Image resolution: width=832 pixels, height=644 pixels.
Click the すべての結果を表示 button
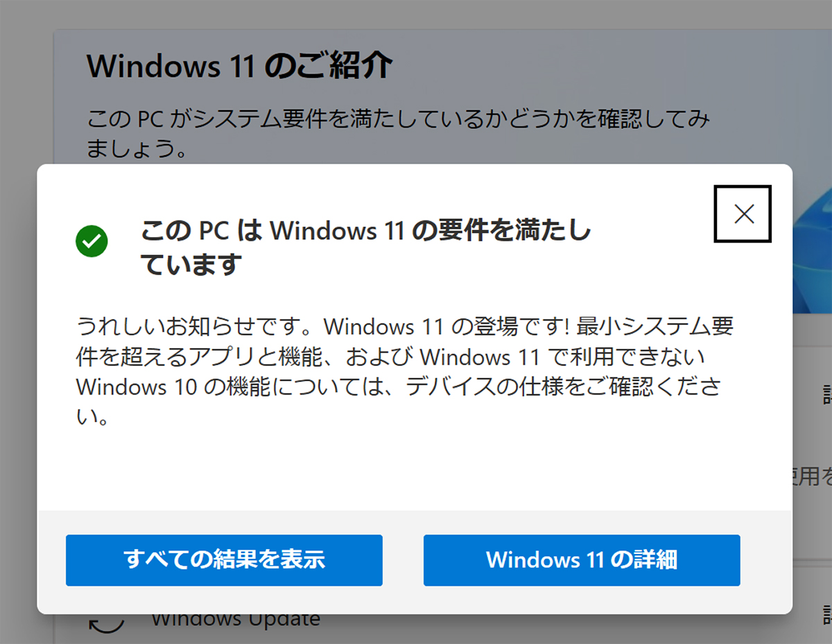[224, 559]
